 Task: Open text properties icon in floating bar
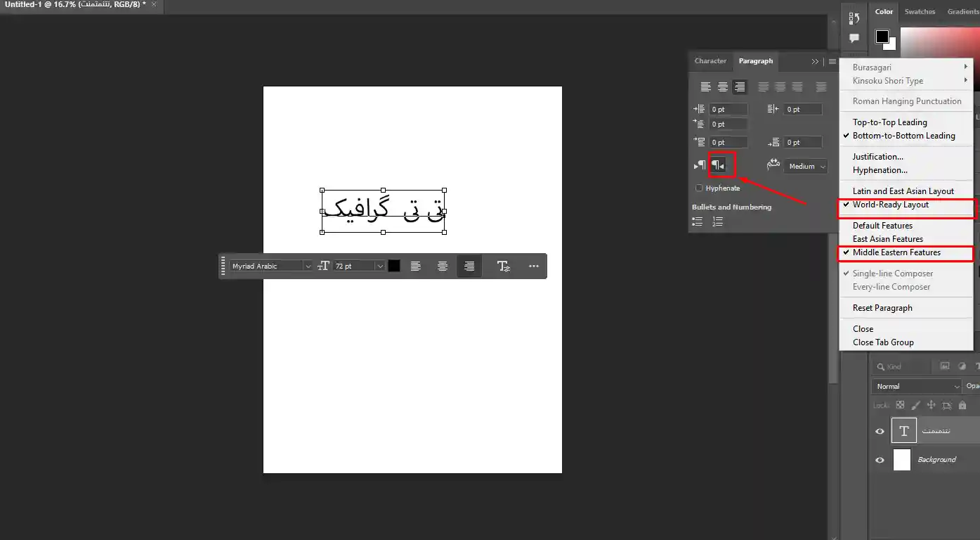(x=504, y=266)
